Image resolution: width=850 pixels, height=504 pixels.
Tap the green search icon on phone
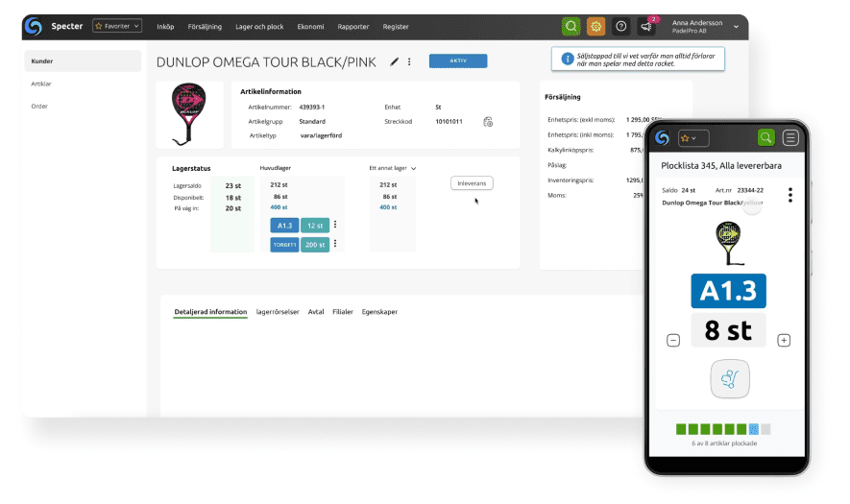click(x=765, y=137)
